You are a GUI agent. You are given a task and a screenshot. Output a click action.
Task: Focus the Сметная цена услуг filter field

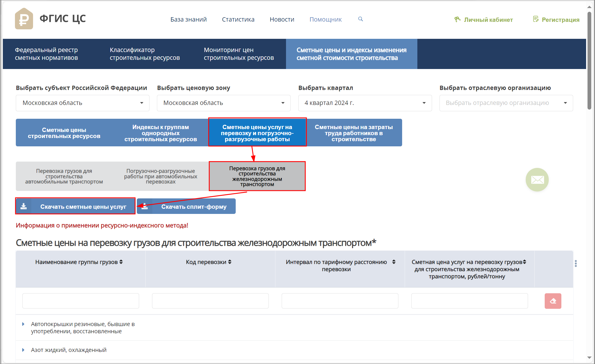click(470, 301)
